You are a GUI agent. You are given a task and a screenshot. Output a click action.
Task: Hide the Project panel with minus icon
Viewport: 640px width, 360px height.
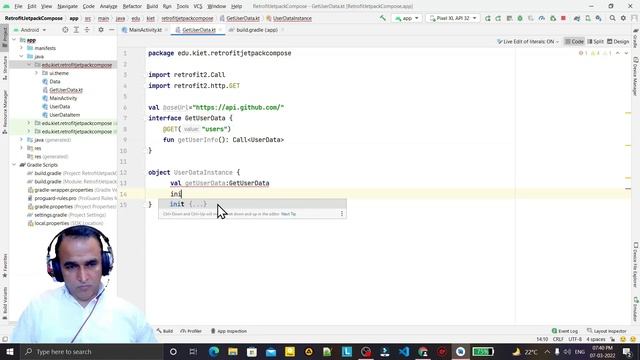111,30
